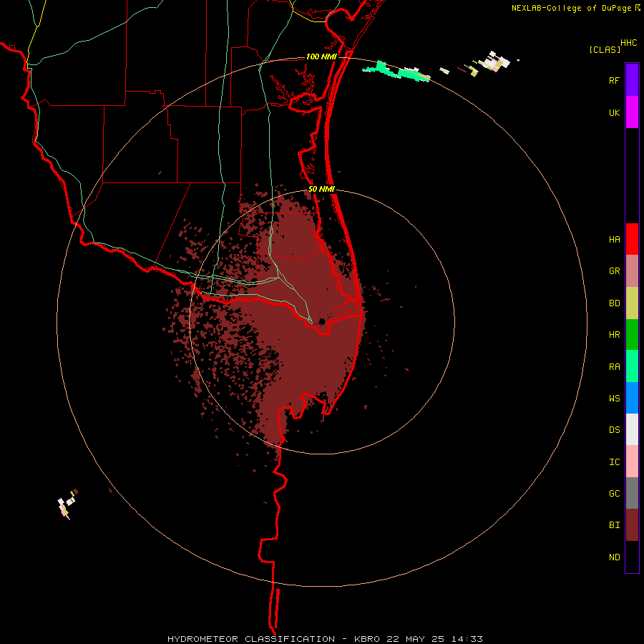Click the HYDROMETEOR CLASSIFICATION title text

coord(251,639)
